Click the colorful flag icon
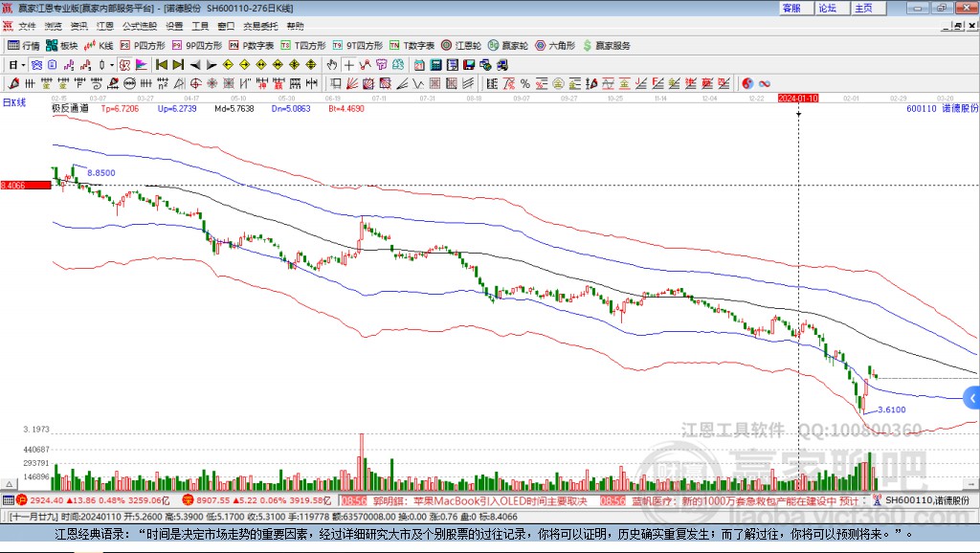 142,65
